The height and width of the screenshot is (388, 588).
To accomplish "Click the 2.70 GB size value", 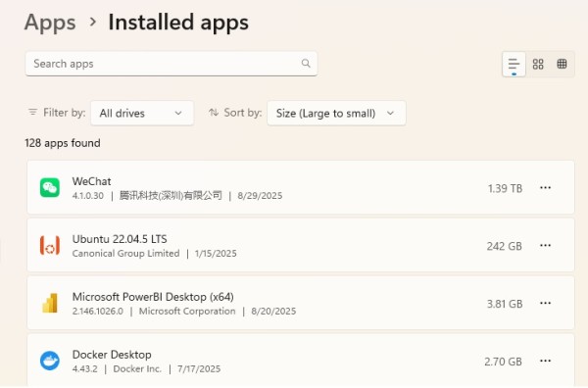I will point(504,362).
